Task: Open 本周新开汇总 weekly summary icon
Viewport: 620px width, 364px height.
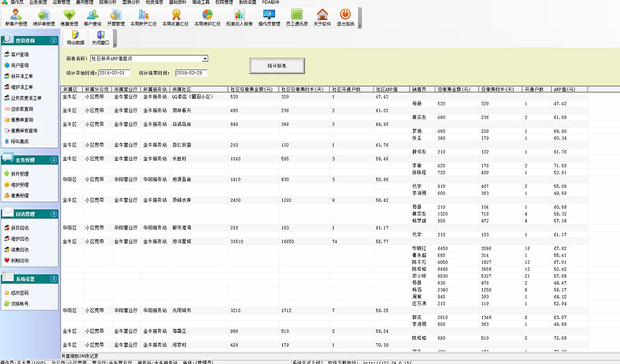Action: [x=143, y=17]
